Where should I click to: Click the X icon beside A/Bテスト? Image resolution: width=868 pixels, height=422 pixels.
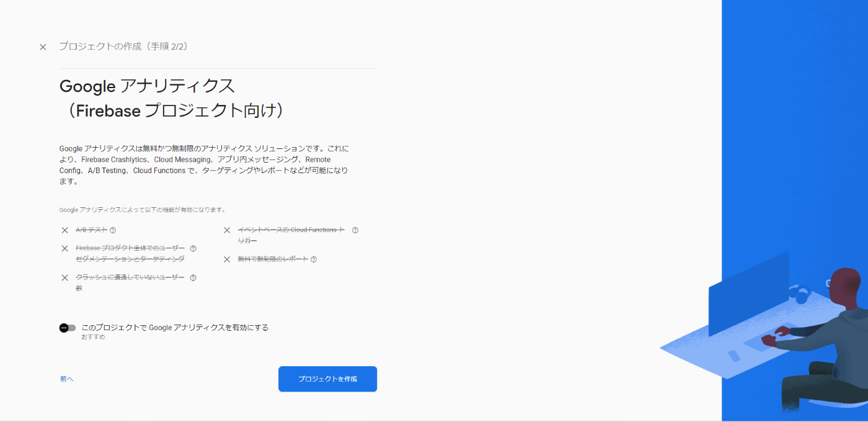click(64, 230)
